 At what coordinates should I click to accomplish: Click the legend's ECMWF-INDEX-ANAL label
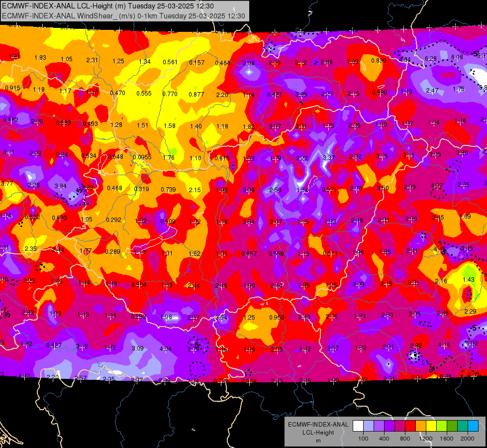click(x=318, y=425)
